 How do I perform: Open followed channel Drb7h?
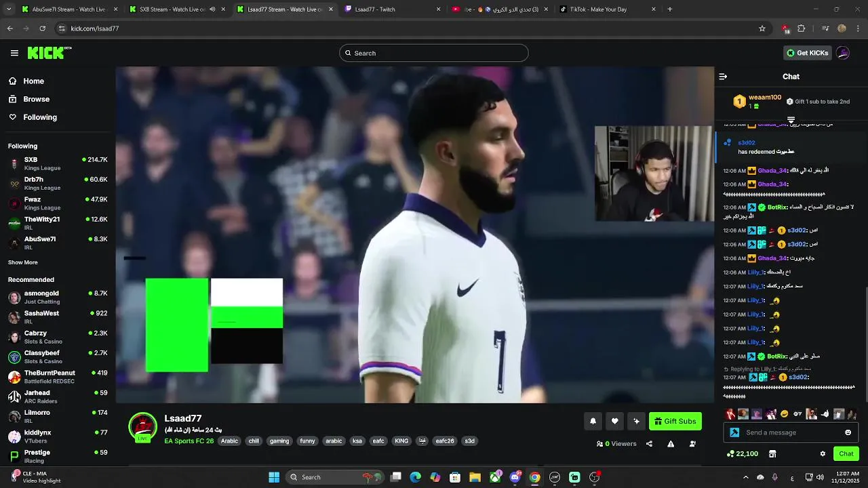pyautogui.click(x=58, y=183)
